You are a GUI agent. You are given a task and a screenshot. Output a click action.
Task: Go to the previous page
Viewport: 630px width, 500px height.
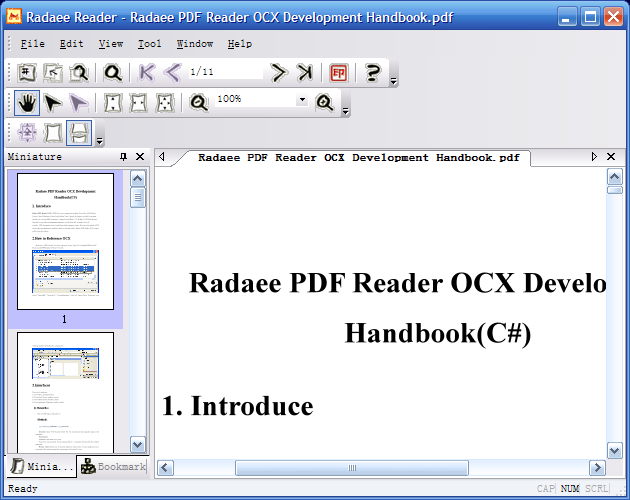[173, 73]
